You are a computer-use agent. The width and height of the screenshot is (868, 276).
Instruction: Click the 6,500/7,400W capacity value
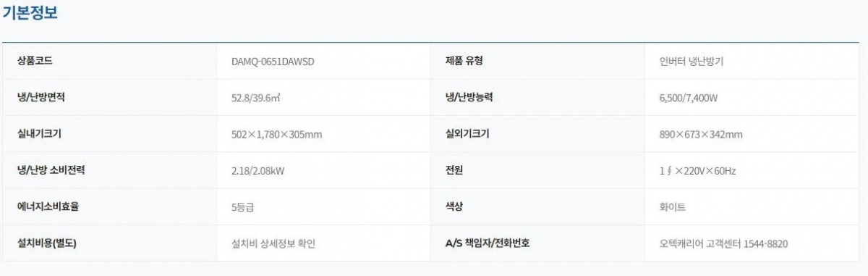pyautogui.click(x=684, y=98)
